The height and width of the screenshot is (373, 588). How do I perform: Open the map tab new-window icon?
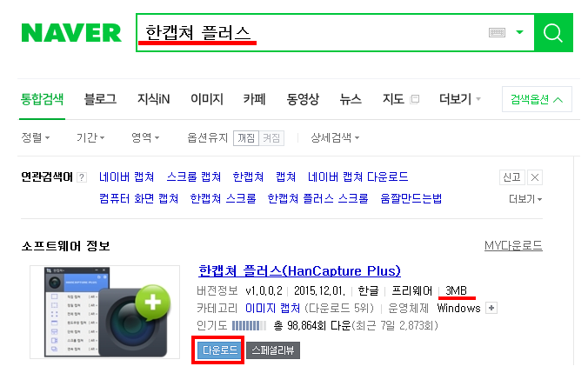[x=414, y=99]
